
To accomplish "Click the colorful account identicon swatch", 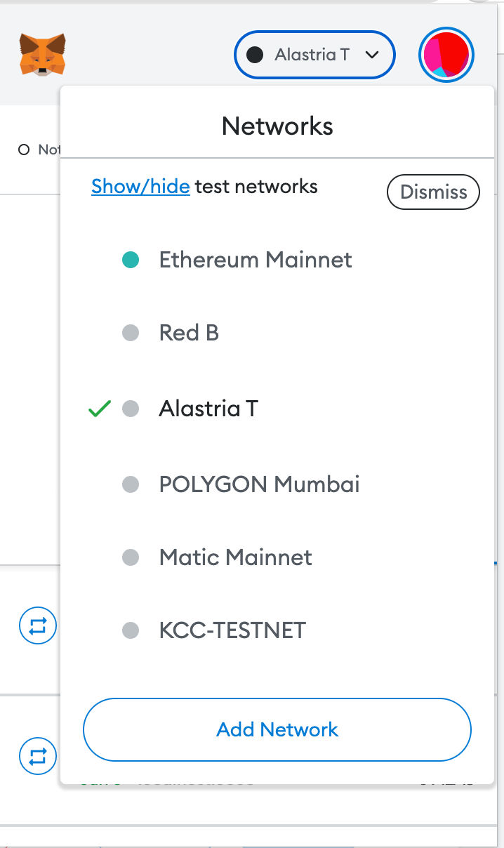I will pos(446,54).
